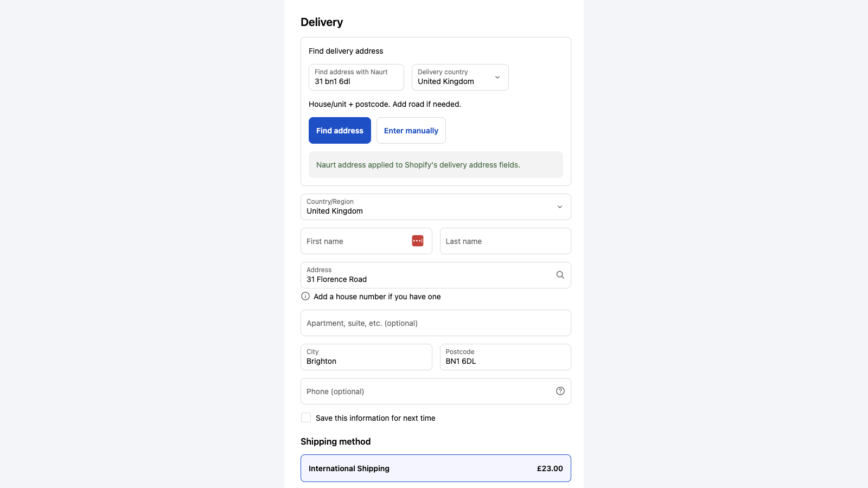Expand the Country/Region selector
Image resolution: width=868 pixels, height=488 pixels.
click(436, 207)
